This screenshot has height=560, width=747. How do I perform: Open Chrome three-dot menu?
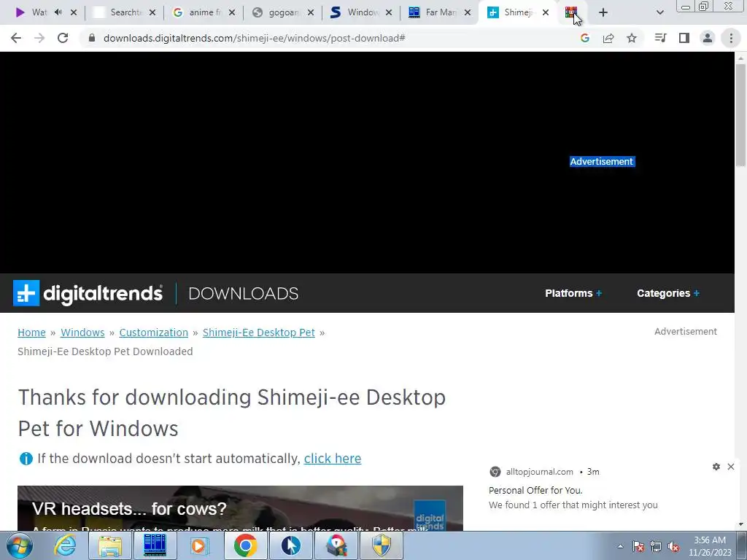[x=731, y=38]
